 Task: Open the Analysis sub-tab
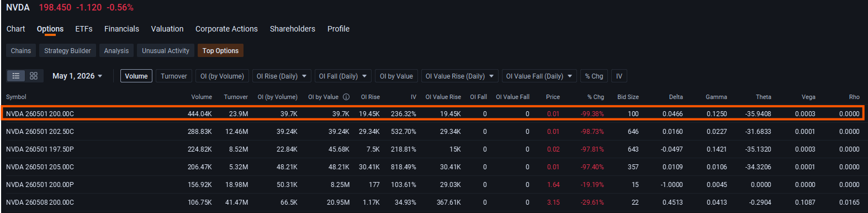117,50
